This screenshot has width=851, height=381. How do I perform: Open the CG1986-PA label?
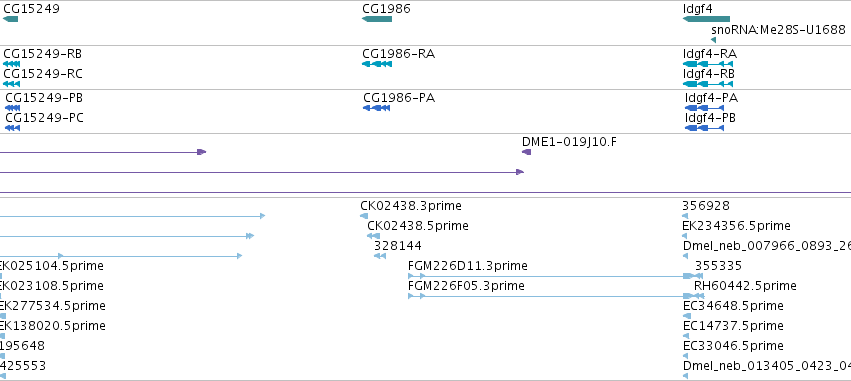pos(399,98)
